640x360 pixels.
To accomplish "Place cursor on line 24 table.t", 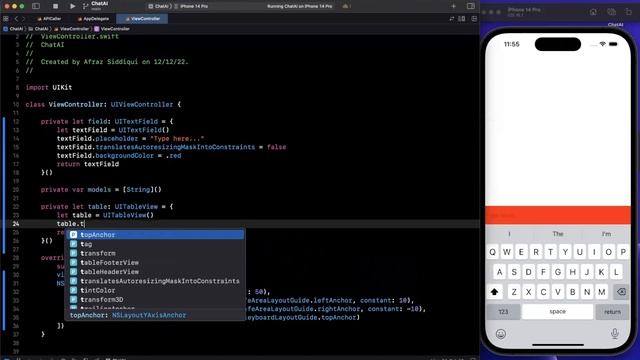I will click(x=71, y=224).
